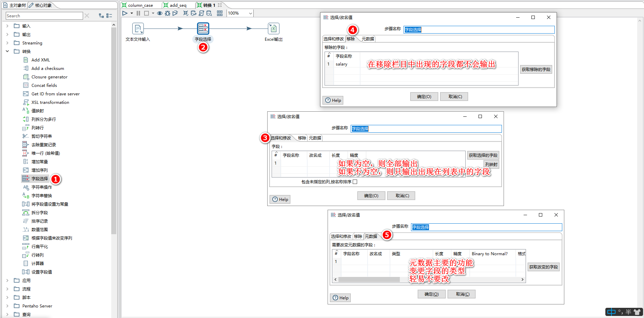Generate SQL via the toolbar script icon
The image size is (644, 318).
[x=201, y=13]
